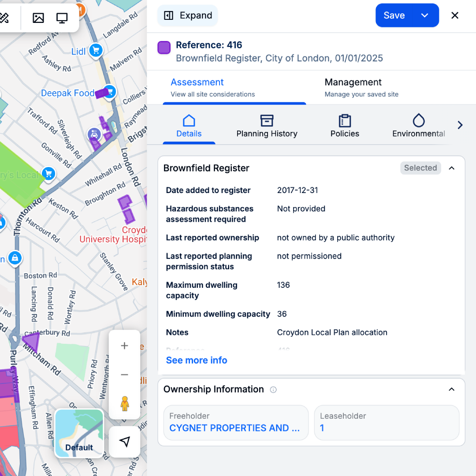Open the Planning History sub-tab

pyautogui.click(x=267, y=126)
